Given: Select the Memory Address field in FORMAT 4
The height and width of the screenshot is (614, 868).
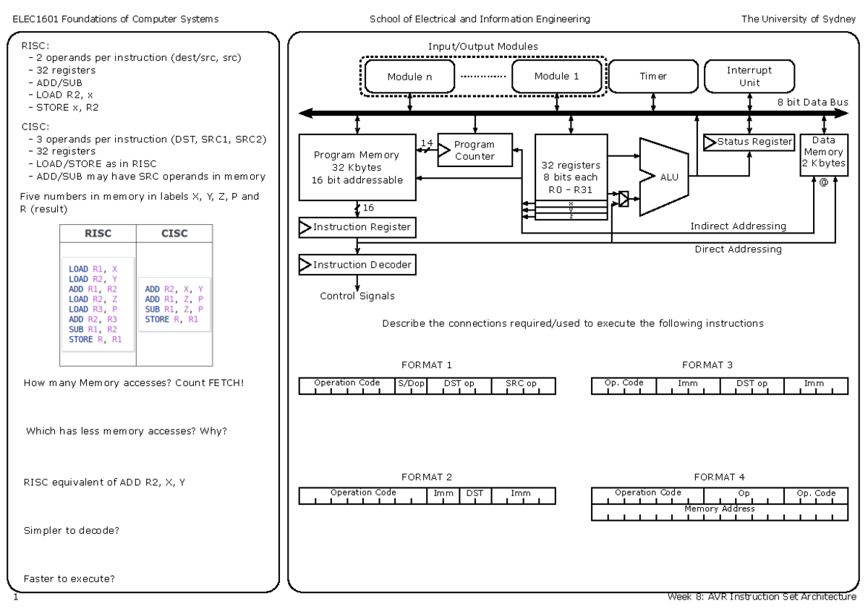Looking at the screenshot, I should click(719, 508).
